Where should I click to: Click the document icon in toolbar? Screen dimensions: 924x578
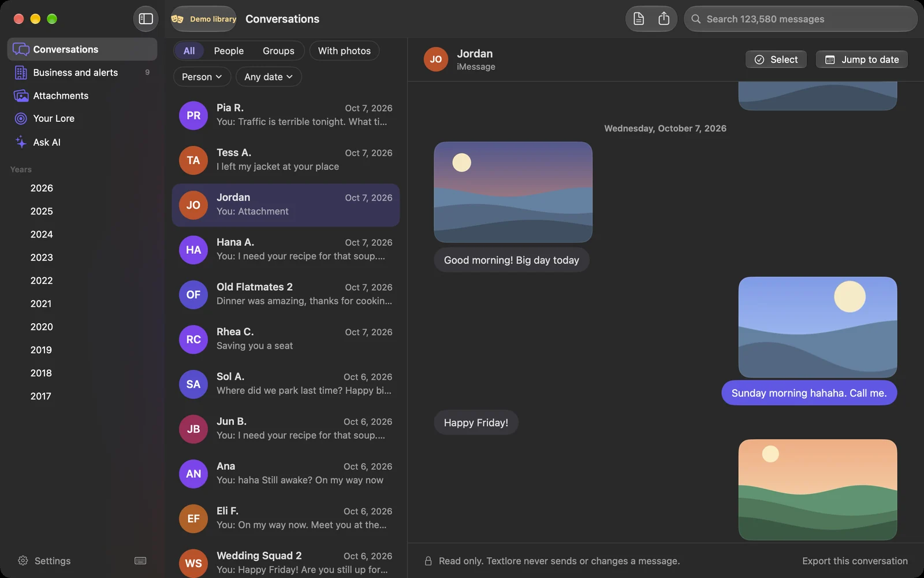click(639, 18)
